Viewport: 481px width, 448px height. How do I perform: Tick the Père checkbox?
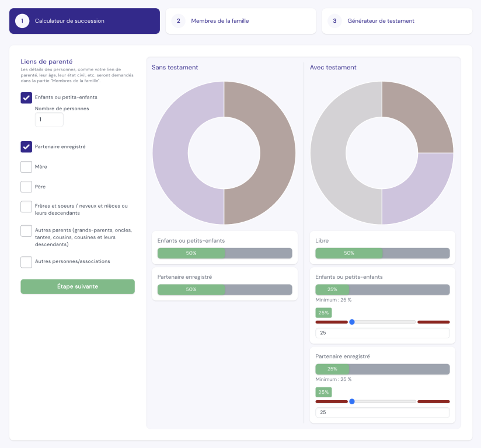tap(26, 187)
